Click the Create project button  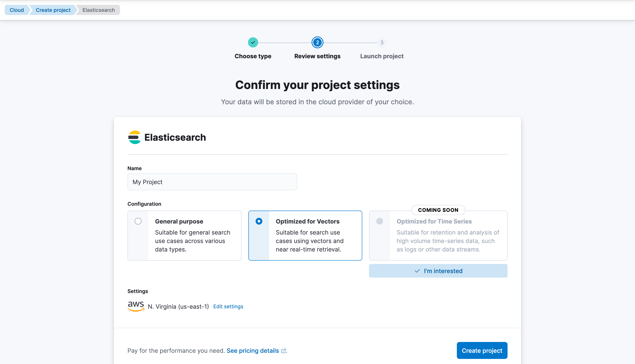pos(482,350)
